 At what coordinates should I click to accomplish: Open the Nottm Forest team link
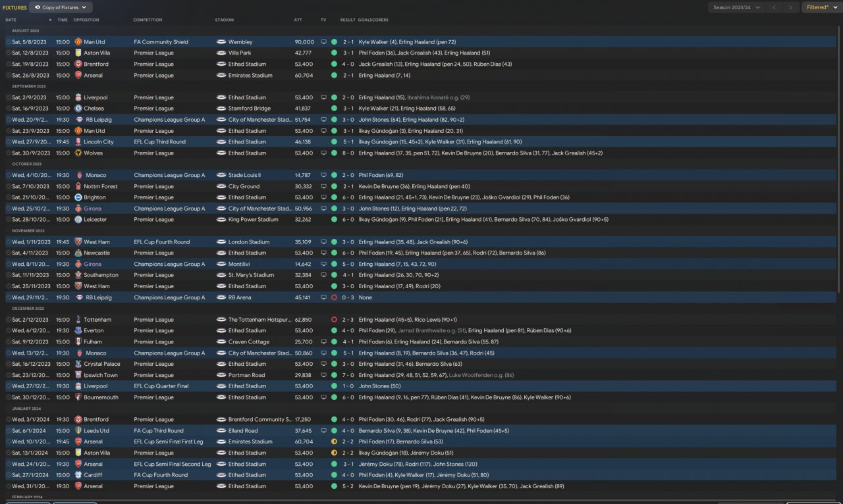click(x=101, y=186)
